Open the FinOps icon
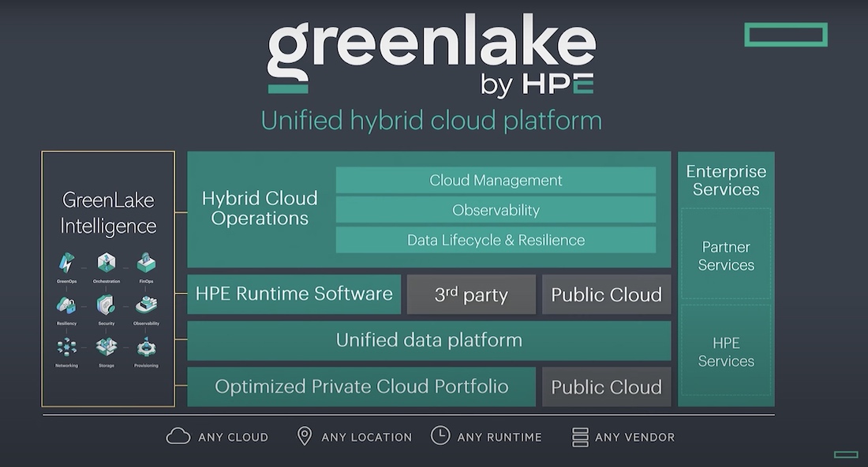 click(146, 263)
